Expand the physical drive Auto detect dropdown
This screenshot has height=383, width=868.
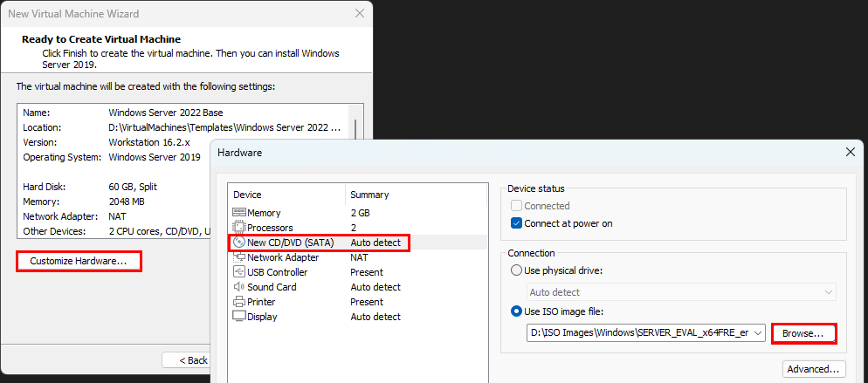827,292
